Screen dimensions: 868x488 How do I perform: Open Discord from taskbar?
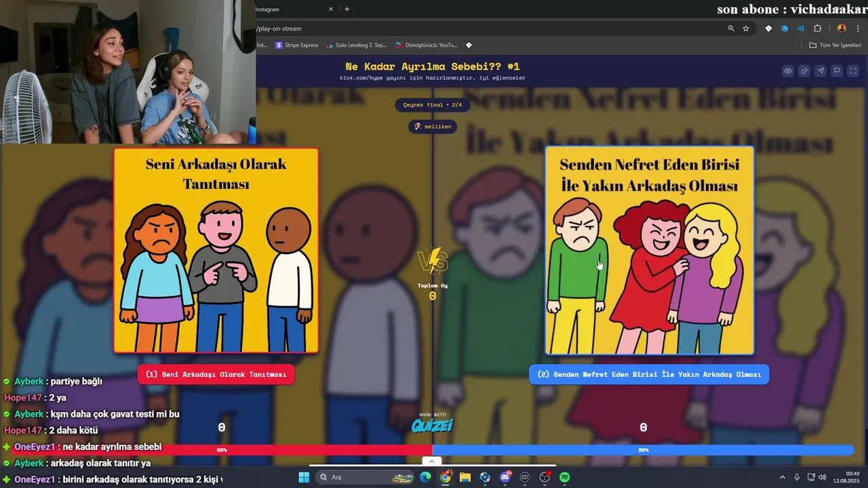tap(505, 477)
